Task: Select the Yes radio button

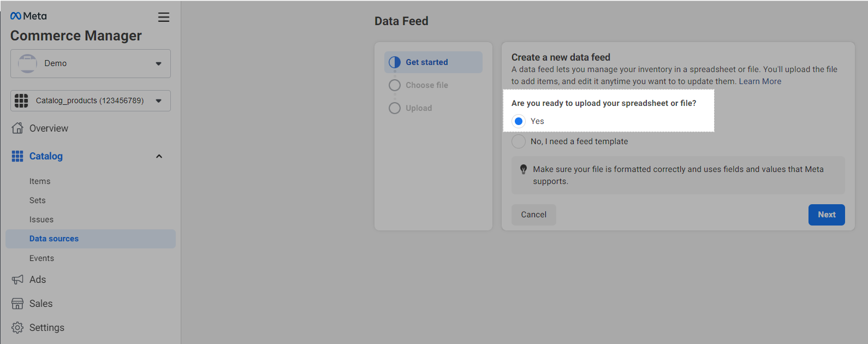Action: tap(519, 121)
